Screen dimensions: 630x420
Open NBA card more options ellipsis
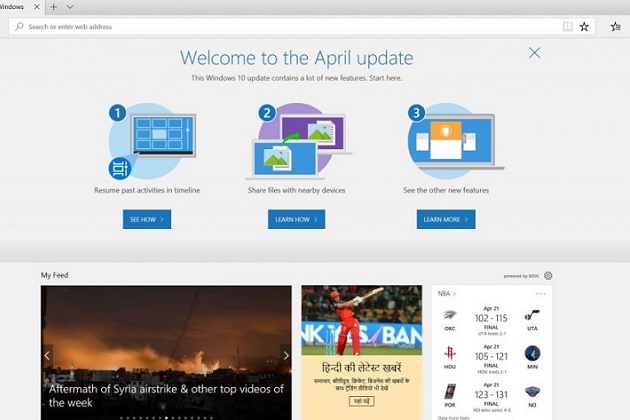click(541, 294)
